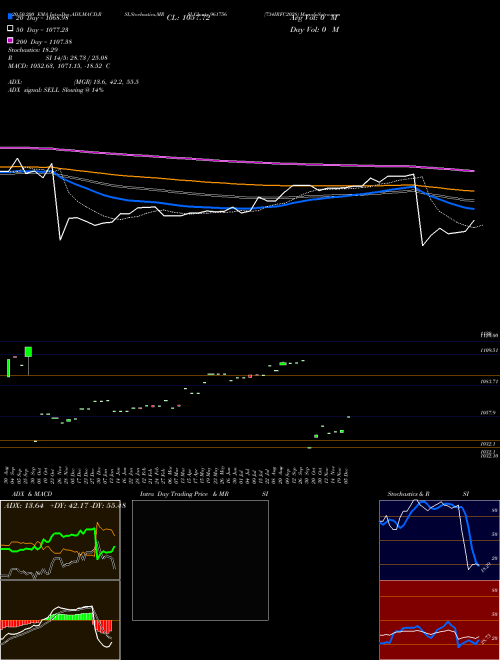Select the '200 Day = 1107.38' legend text
500x660 pixels.
tap(44, 42)
